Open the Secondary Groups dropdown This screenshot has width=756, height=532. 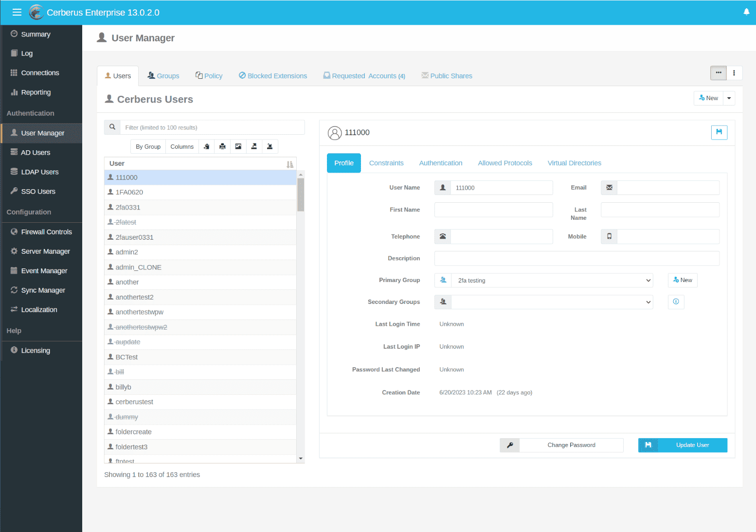(x=552, y=302)
